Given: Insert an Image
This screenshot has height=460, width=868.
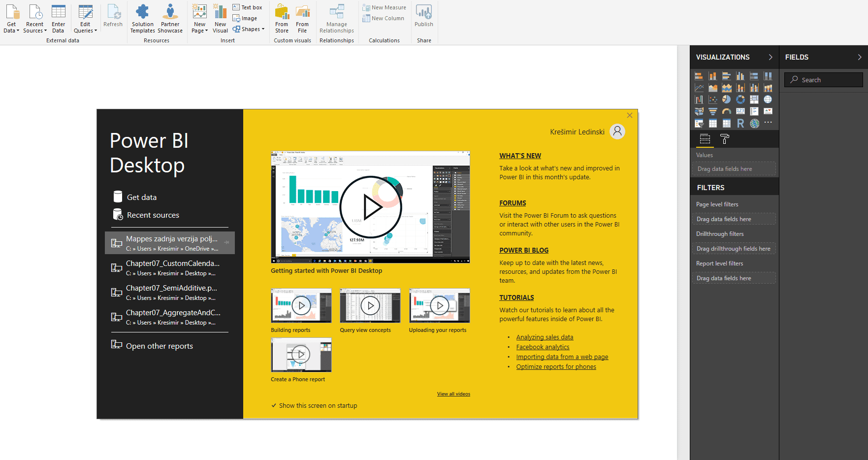Looking at the screenshot, I should point(245,18).
